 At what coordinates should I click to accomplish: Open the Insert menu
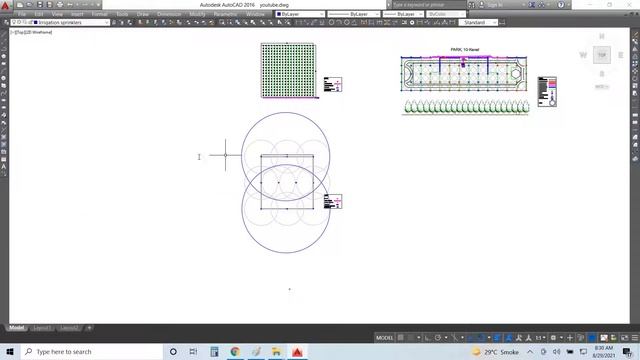[77, 14]
